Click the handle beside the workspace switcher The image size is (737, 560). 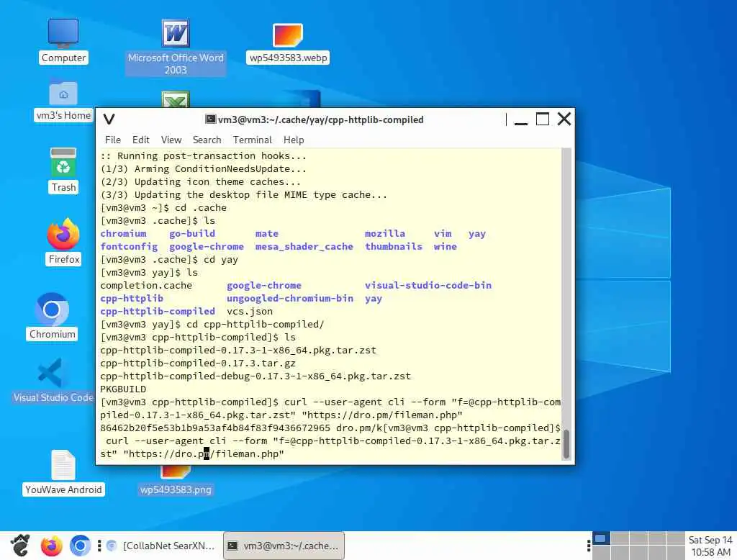[589, 546]
